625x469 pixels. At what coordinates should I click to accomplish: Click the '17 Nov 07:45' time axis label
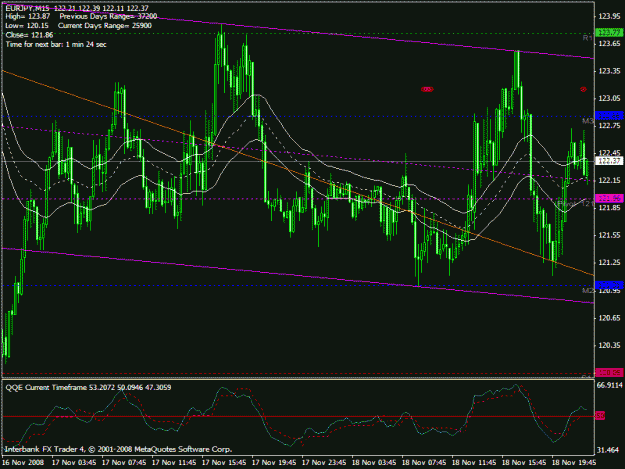point(124,463)
